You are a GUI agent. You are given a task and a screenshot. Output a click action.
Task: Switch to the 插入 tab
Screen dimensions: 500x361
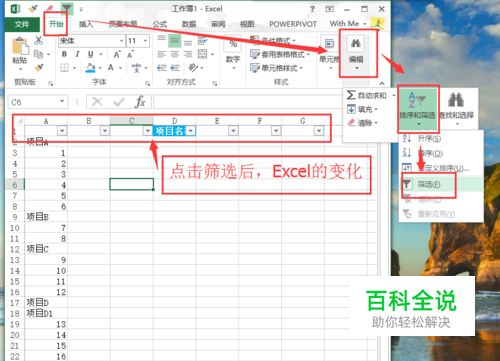[x=86, y=24]
